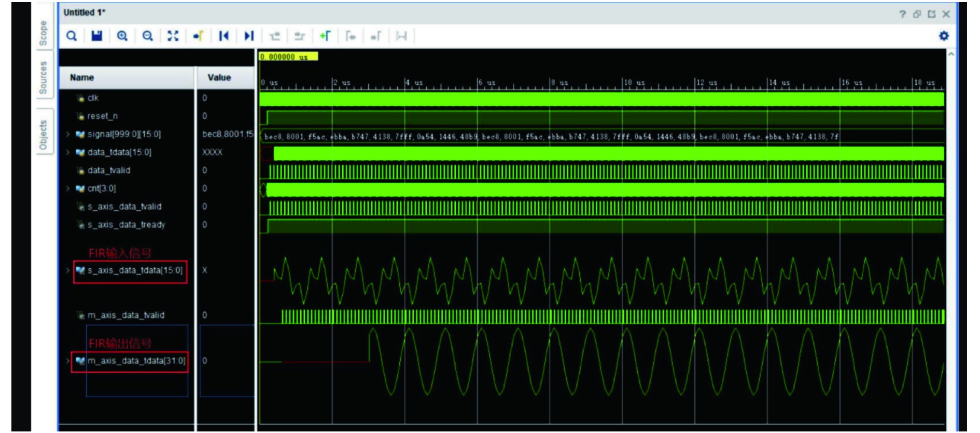Click the green Add Marker icon
Screen dimensions: 980x433
(325, 36)
